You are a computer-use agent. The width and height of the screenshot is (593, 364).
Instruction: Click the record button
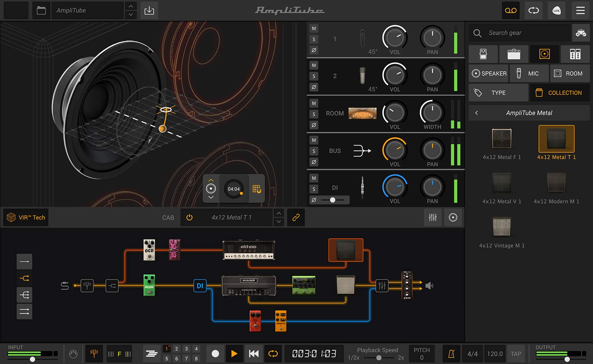click(215, 354)
